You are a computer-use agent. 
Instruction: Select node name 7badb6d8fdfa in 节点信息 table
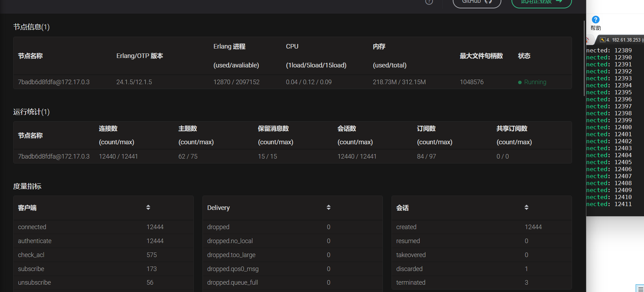click(54, 82)
